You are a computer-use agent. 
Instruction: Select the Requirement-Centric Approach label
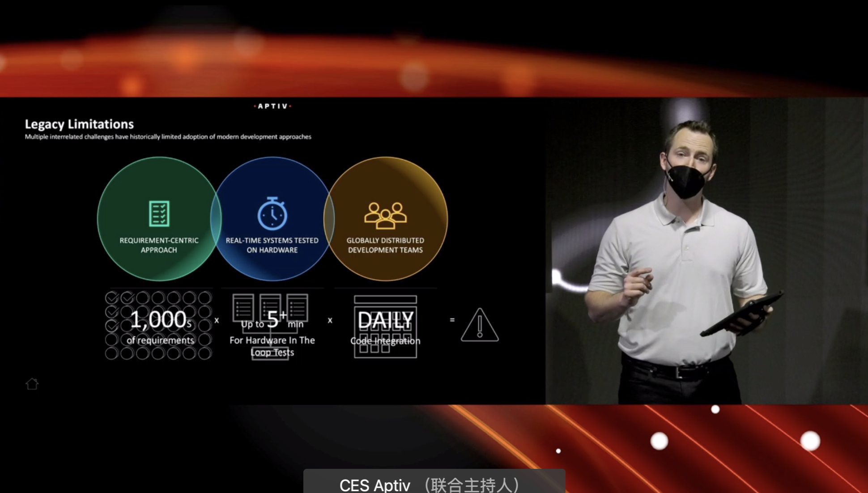(159, 245)
